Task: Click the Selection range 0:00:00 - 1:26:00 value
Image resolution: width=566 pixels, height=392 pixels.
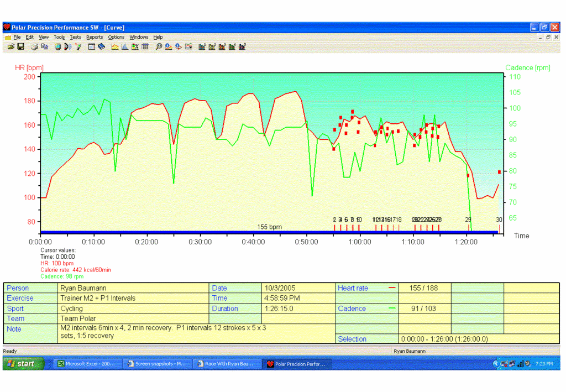Action: click(444, 339)
